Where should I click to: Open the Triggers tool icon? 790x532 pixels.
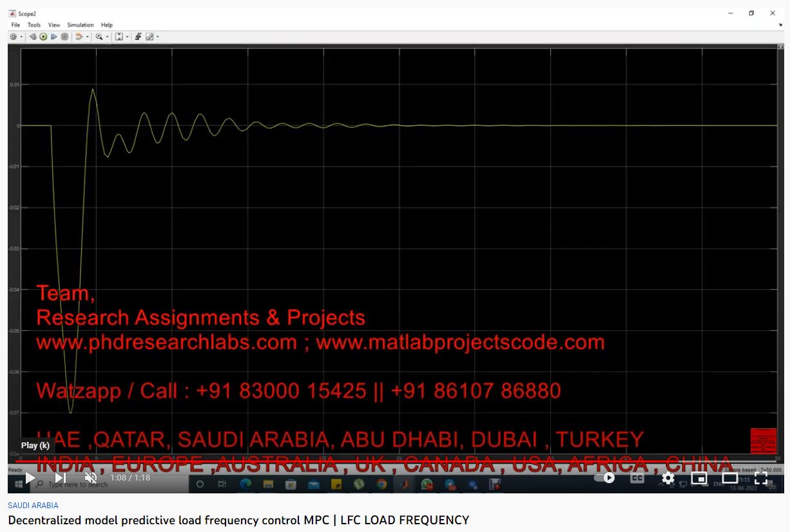138,37
